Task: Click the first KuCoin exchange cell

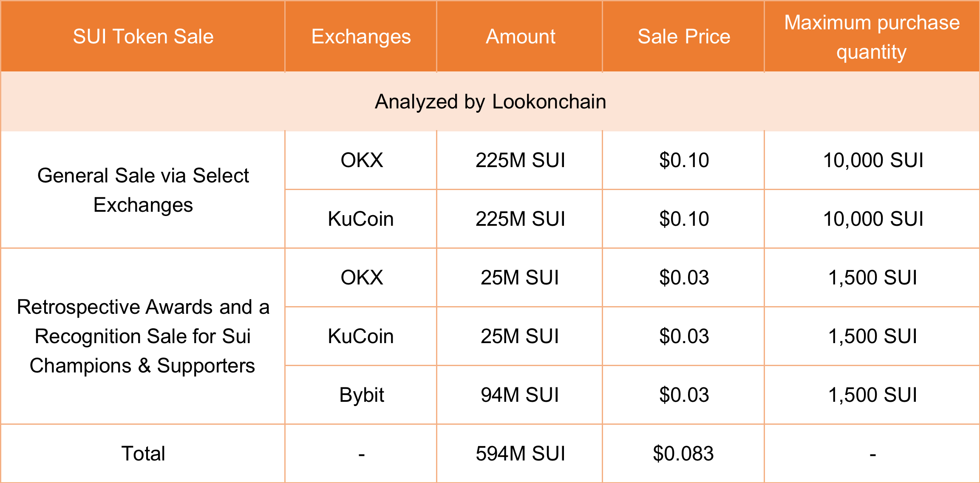Action: 361,219
